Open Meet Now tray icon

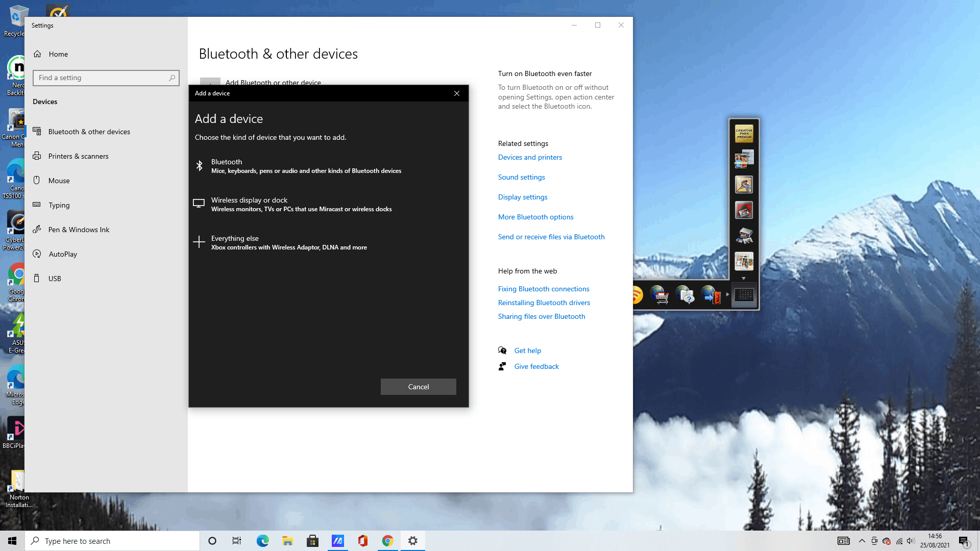tap(874, 541)
